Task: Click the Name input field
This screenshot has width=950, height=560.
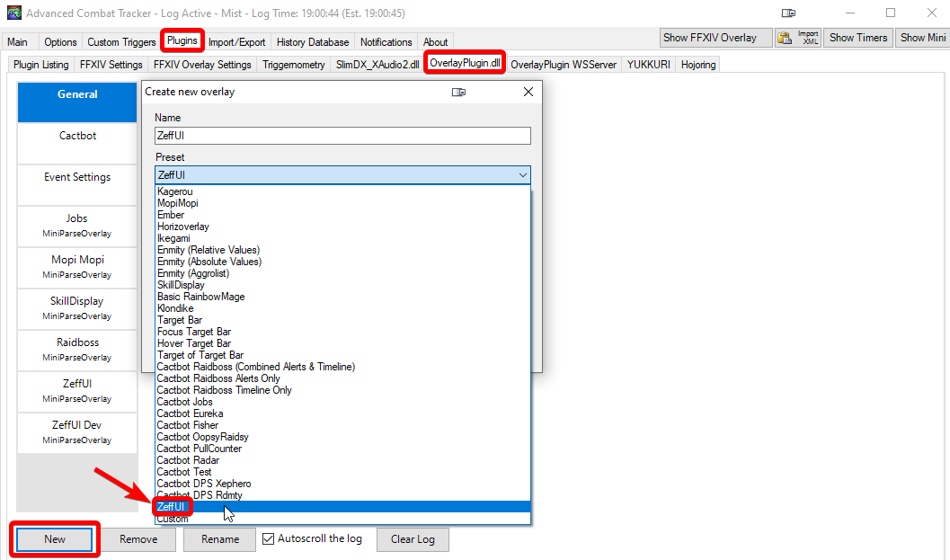Action: pos(342,136)
